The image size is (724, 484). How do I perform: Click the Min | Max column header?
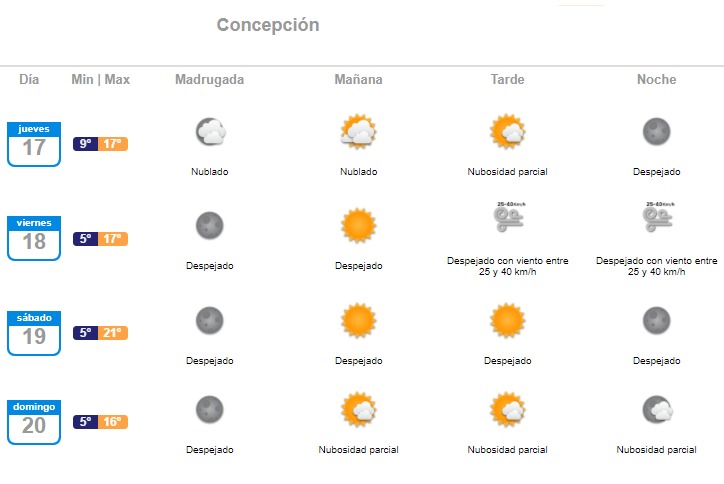[101, 80]
